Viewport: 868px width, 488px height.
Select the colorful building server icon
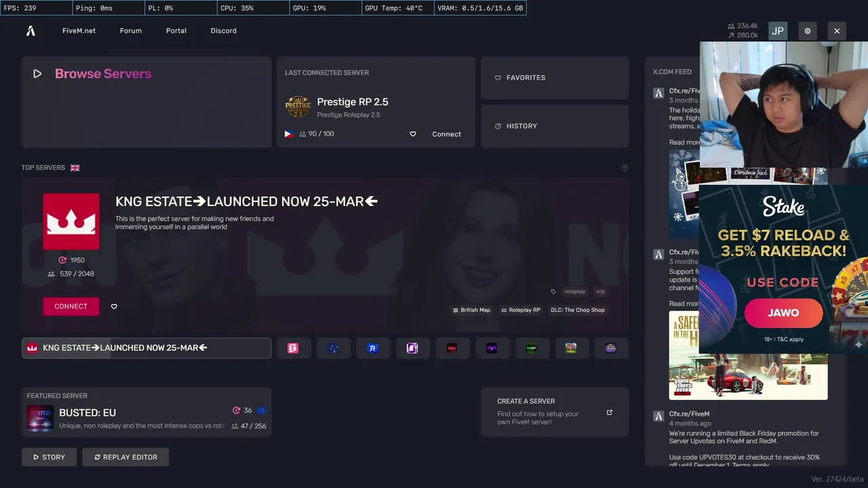point(571,348)
